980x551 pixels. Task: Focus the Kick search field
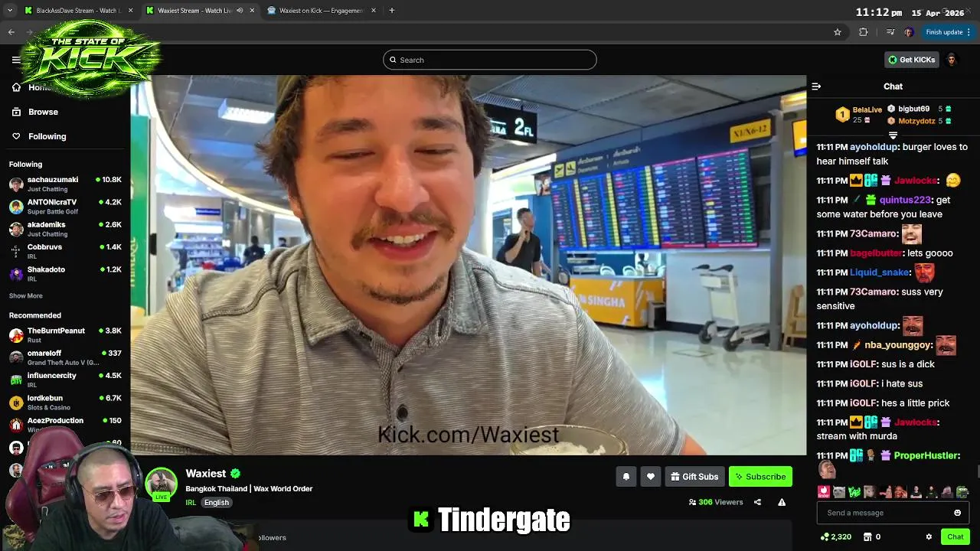490,60
